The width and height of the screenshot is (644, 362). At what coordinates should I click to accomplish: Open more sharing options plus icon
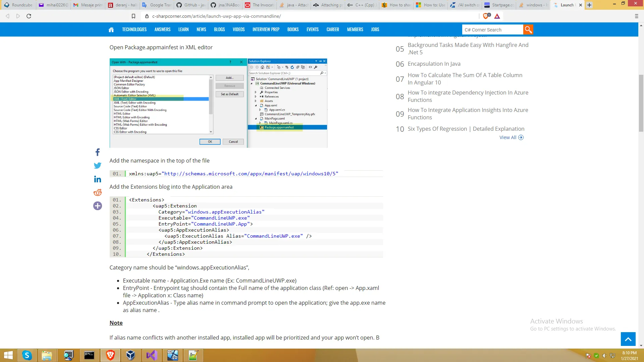click(x=97, y=206)
